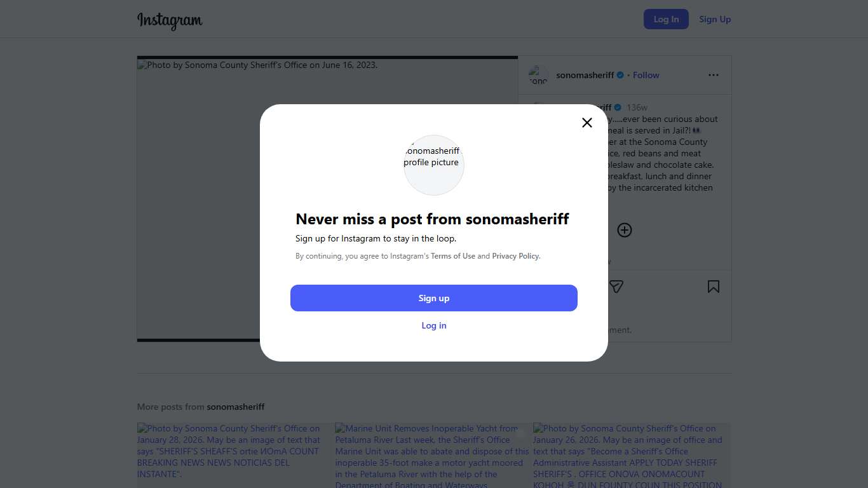The width and height of the screenshot is (868, 488).
Task: Save the post with the bookmark icon
Action: (x=714, y=287)
